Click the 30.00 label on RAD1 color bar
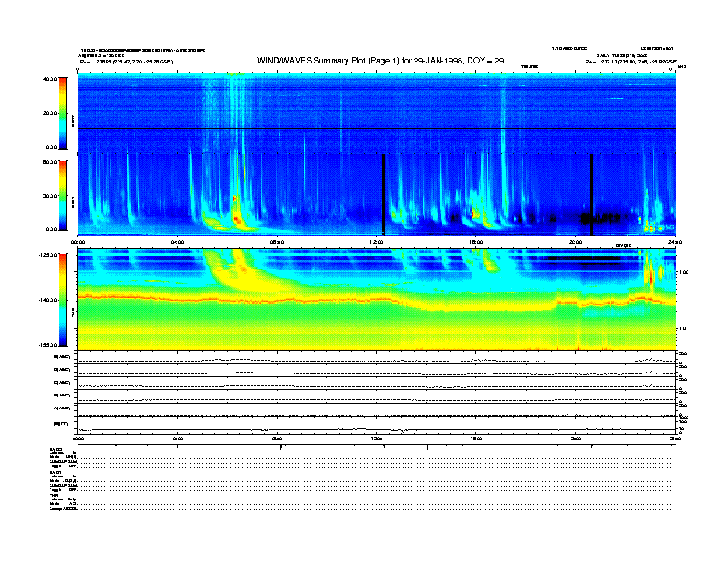 click(x=50, y=196)
